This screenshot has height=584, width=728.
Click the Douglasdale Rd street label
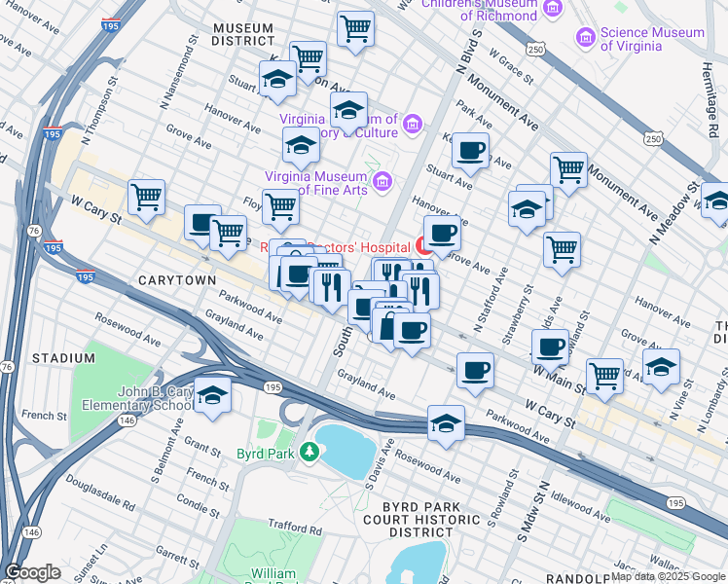click(x=100, y=493)
